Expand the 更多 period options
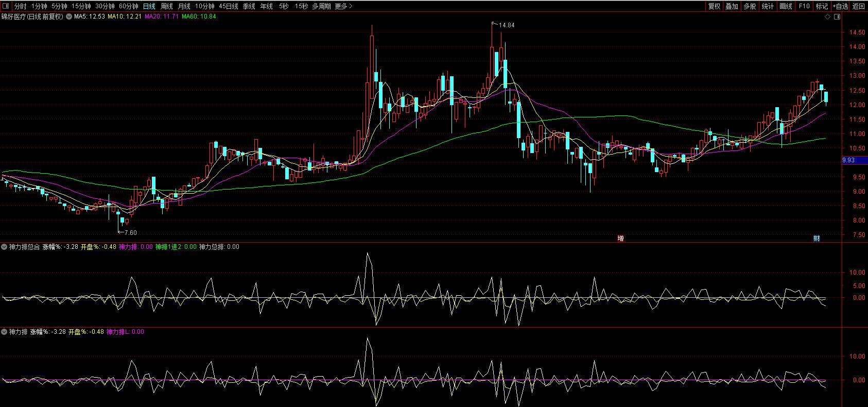868x407 pixels. 343,6
